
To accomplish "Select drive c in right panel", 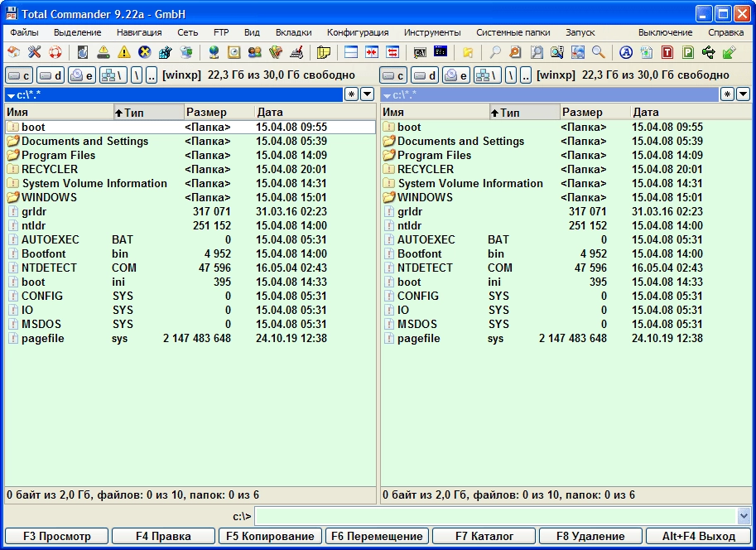I will (393, 75).
